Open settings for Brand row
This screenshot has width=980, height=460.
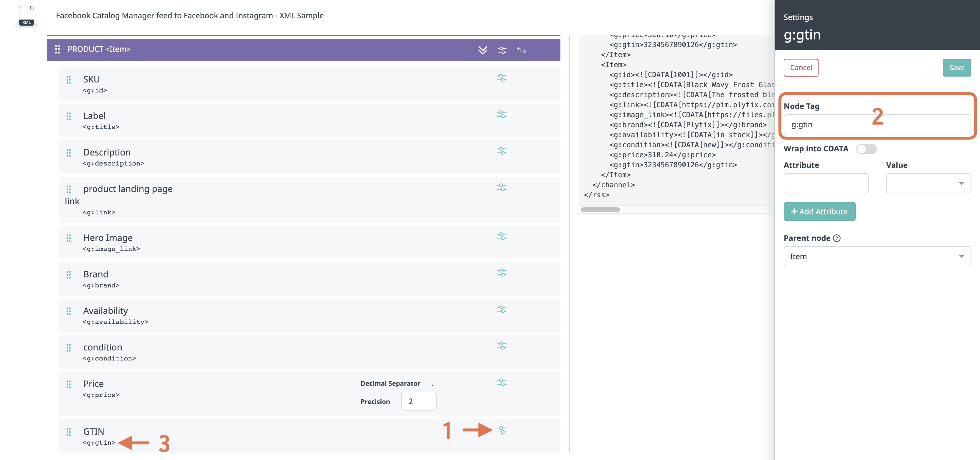click(x=501, y=273)
